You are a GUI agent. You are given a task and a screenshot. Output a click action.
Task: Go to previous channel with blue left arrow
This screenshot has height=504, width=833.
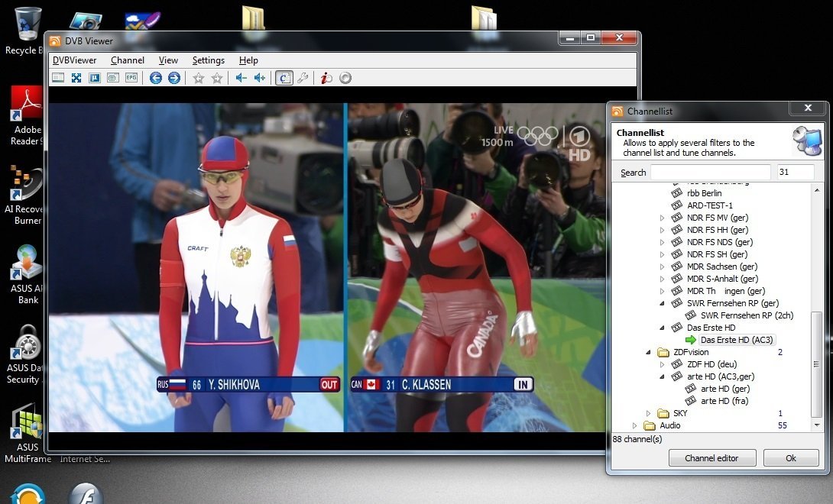pyautogui.click(x=156, y=78)
